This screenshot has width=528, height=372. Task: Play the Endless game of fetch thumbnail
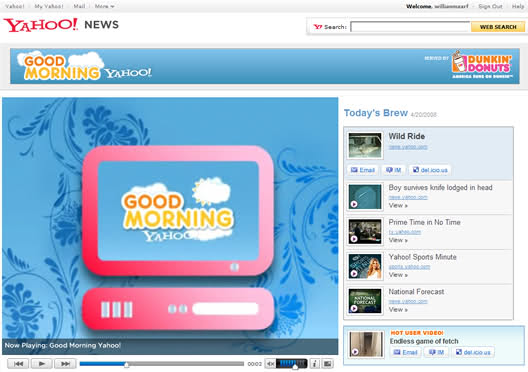click(366, 344)
